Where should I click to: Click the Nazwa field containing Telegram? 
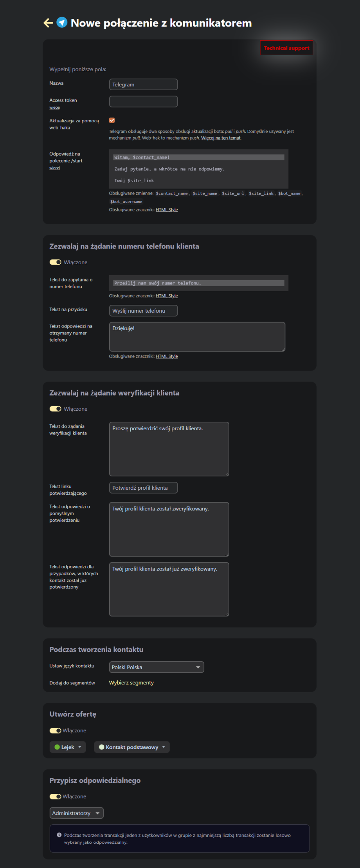(143, 84)
